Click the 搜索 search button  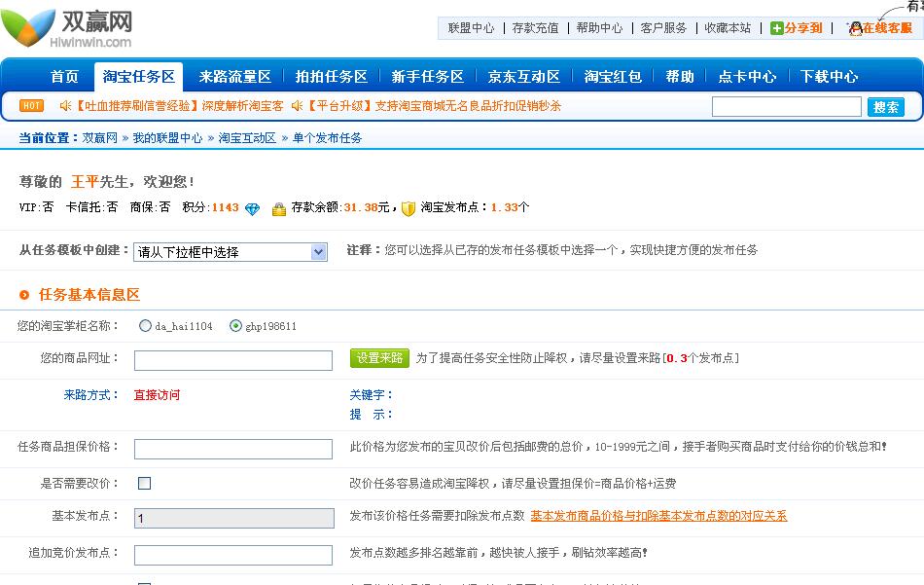pos(886,107)
